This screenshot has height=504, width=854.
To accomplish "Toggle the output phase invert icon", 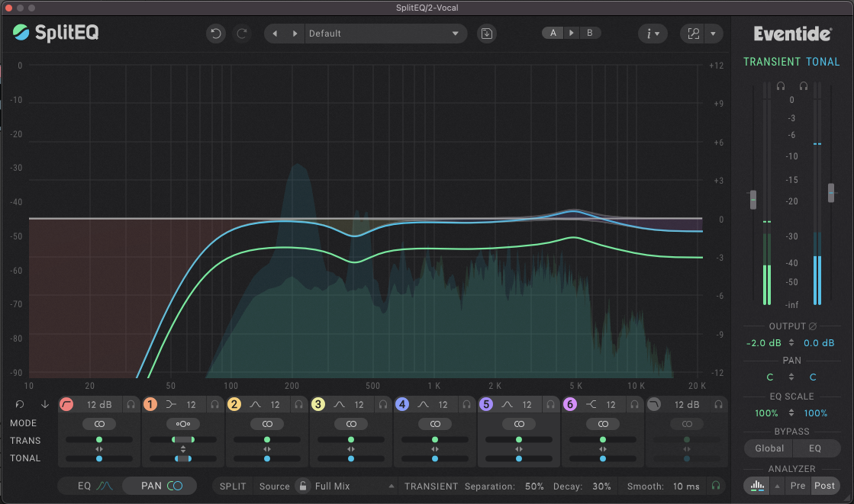I will pyautogui.click(x=813, y=326).
